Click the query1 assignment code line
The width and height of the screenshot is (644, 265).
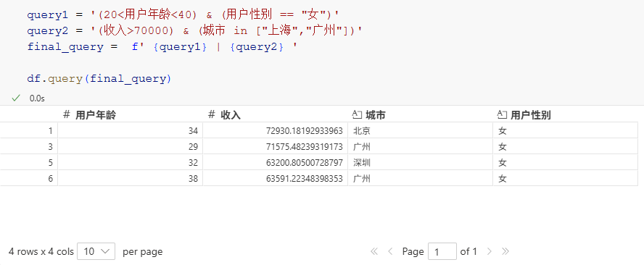[183, 15]
